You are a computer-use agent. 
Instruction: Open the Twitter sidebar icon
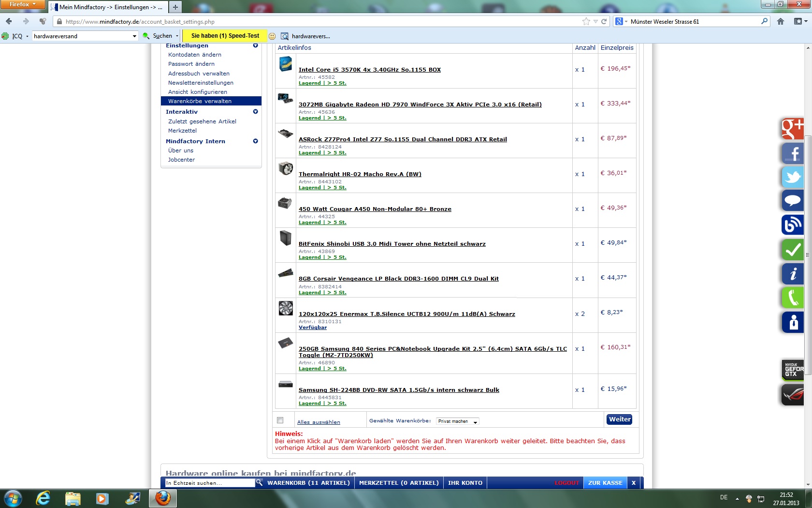[x=793, y=177]
